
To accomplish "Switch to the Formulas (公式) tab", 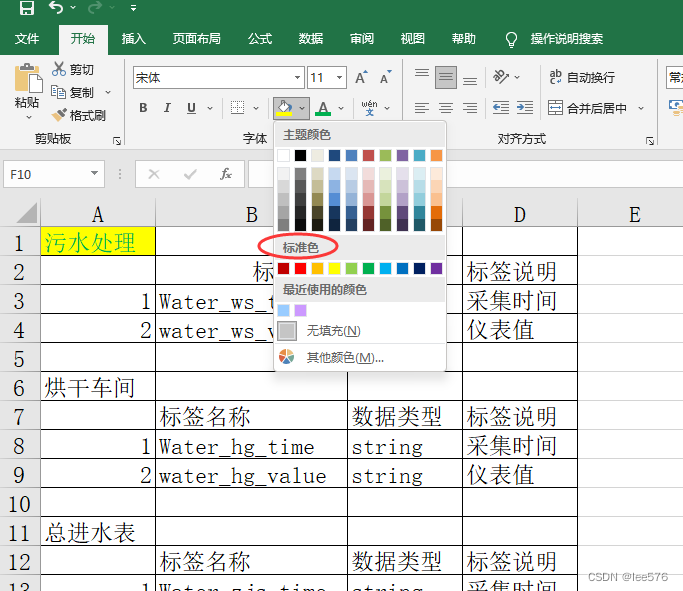I will 260,39.
